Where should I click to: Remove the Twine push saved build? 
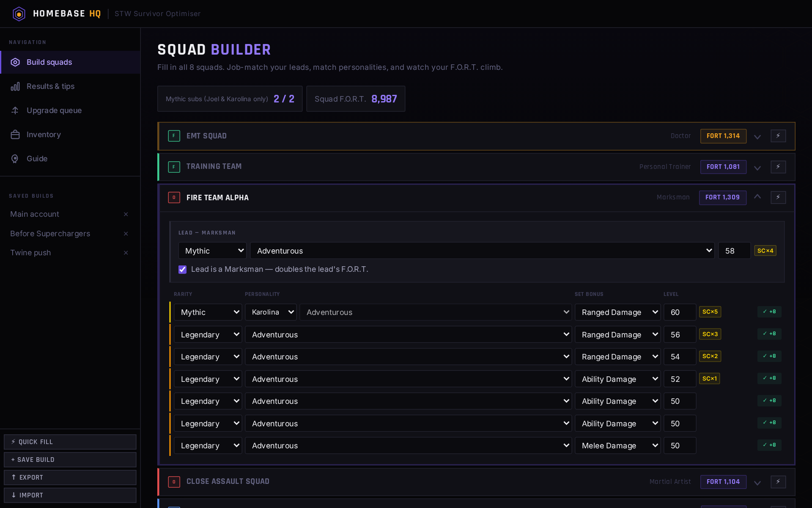pos(126,253)
